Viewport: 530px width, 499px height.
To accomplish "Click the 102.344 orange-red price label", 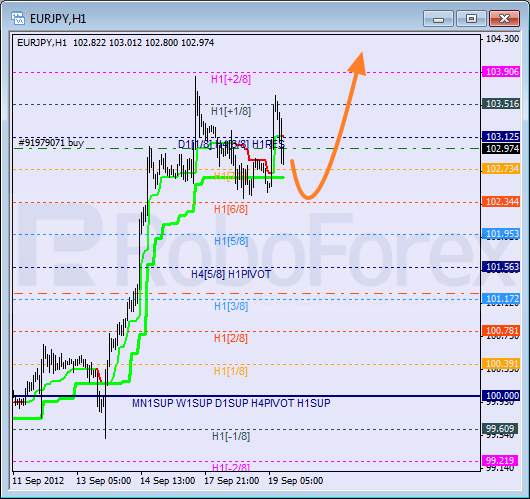I will click(501, 202).
